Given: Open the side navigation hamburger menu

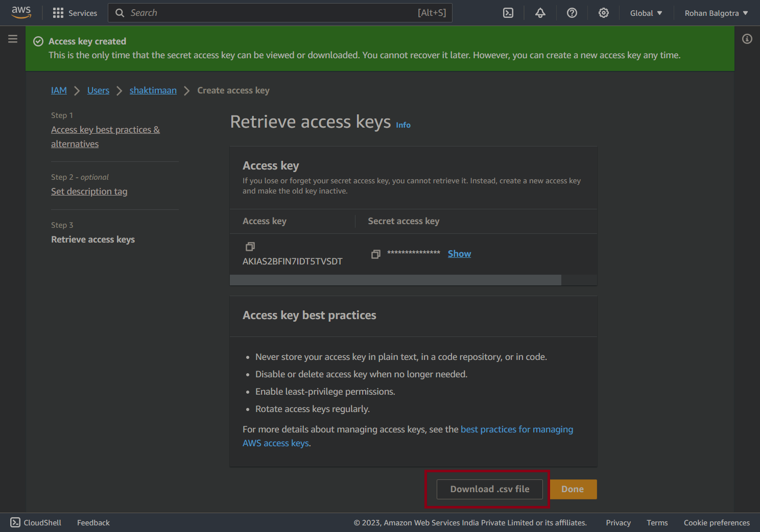Looking at the screenshot, I should (13, 39).
